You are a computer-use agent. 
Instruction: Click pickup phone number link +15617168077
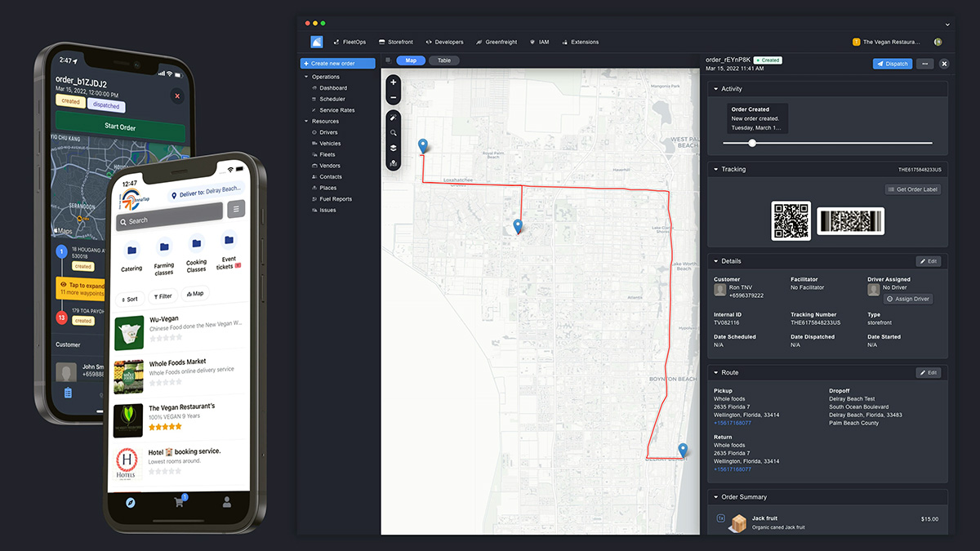733,423
